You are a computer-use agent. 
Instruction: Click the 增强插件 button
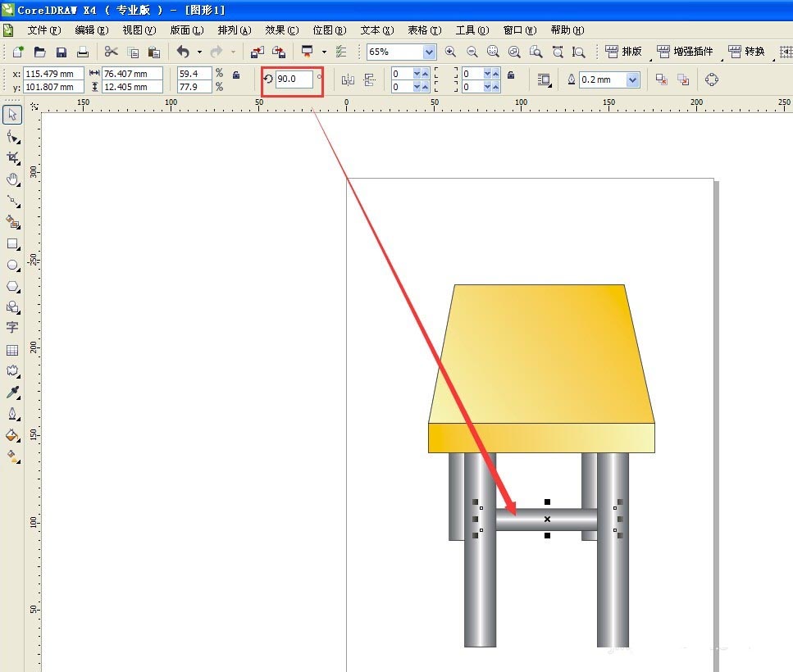[686, 52]
